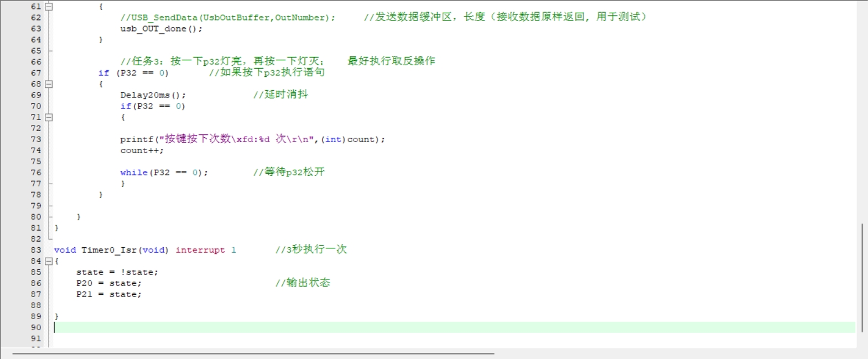Click line number 90 in the gutter
This screenshot has height=359, width=868.
(x=36, y=327)
